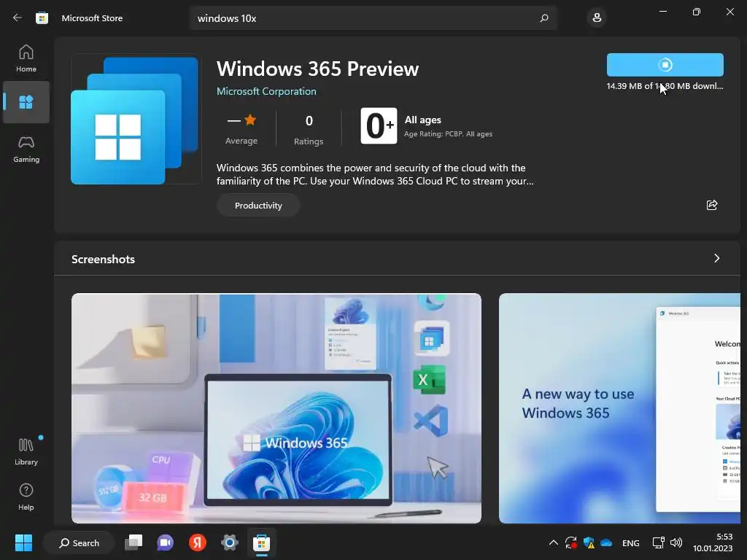Click the volume speaker icon
Screen dimensions: 747x560
tap(676, 542)
